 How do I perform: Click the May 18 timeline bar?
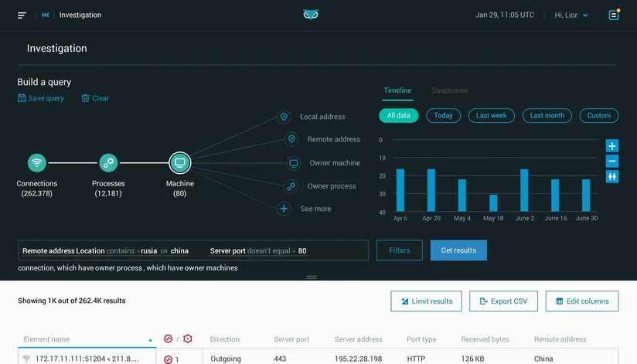[x=493, y=203]
